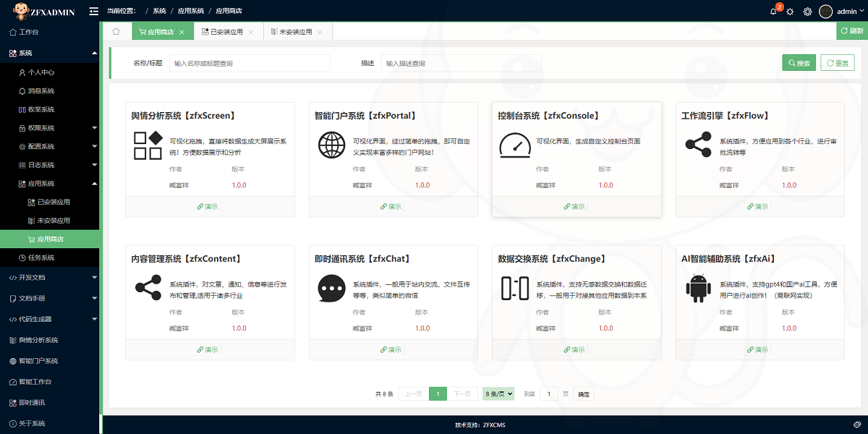The image size is (868, 434).
Task: Click 确定 in the pagination bar
Action: 584,394
